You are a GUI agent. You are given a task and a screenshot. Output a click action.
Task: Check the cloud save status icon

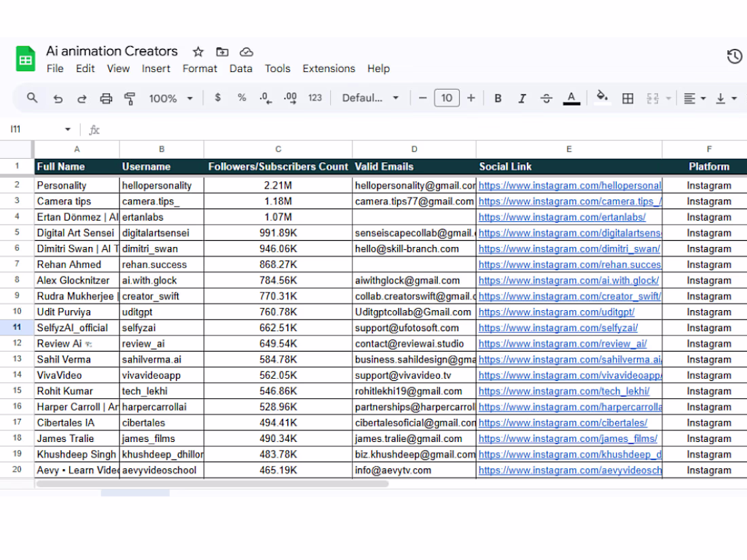point(247,52)
